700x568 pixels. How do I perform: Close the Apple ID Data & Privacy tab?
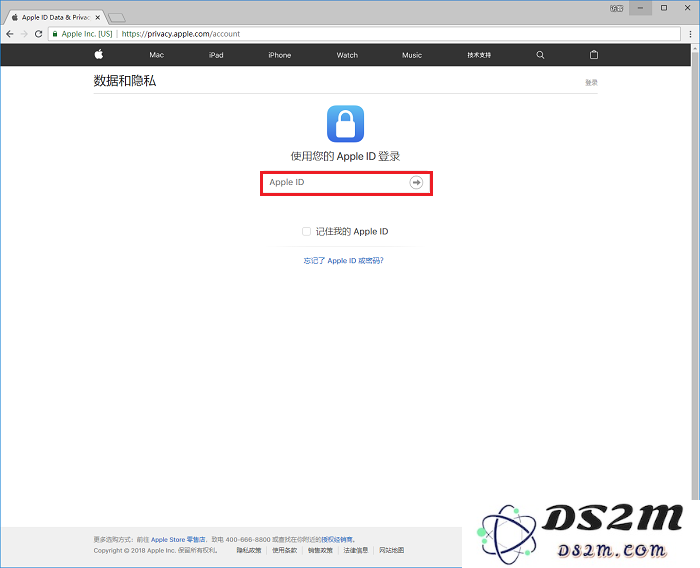(98, 17)
